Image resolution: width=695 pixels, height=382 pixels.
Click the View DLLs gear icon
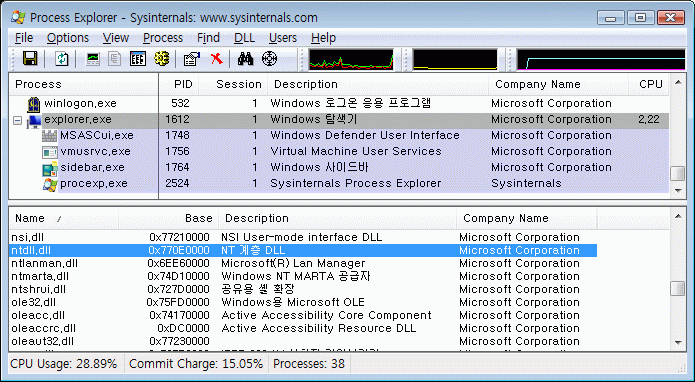point(162,58)
